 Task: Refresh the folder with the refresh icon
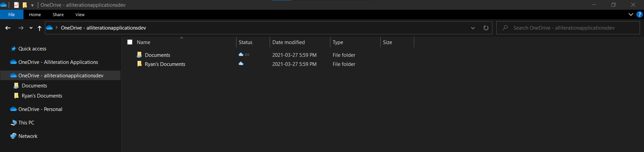pos(486,28)
